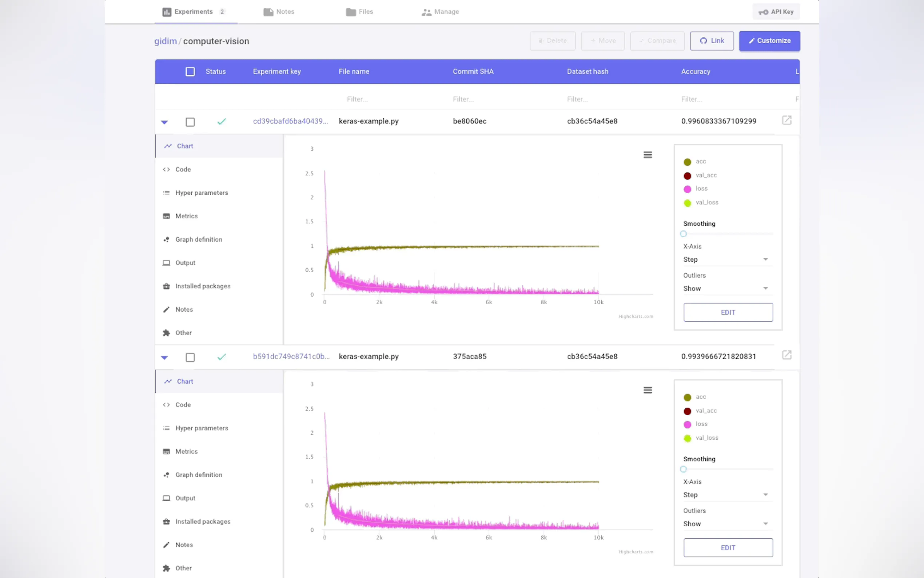This screenshot has width=924, height=578.
Task: Collapse the first experiment row arrow
Action: tap(164, 122)
